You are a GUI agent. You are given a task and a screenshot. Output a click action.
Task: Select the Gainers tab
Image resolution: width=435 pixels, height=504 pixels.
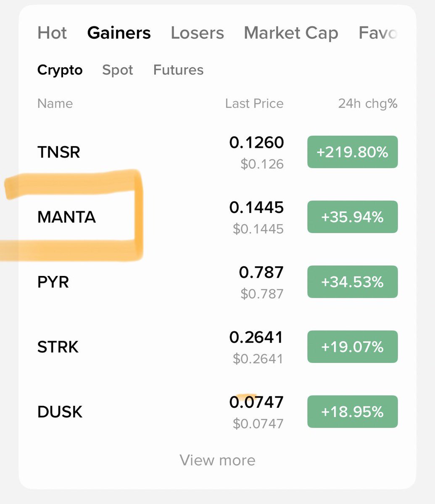[x=119, y=33]
